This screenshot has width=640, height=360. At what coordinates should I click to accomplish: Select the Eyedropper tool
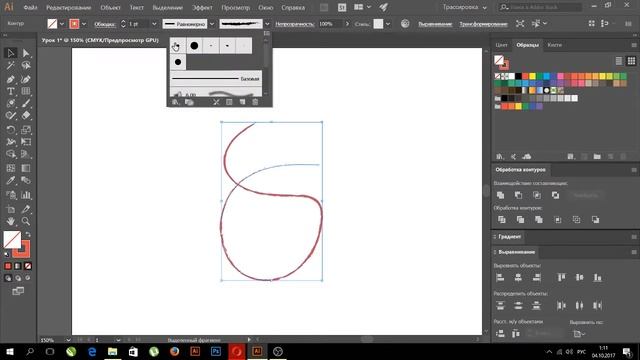tap(11, 180)
